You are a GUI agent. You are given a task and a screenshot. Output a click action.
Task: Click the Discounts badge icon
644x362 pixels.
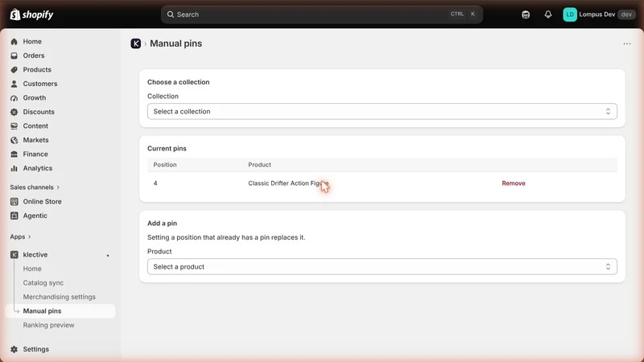14,112
